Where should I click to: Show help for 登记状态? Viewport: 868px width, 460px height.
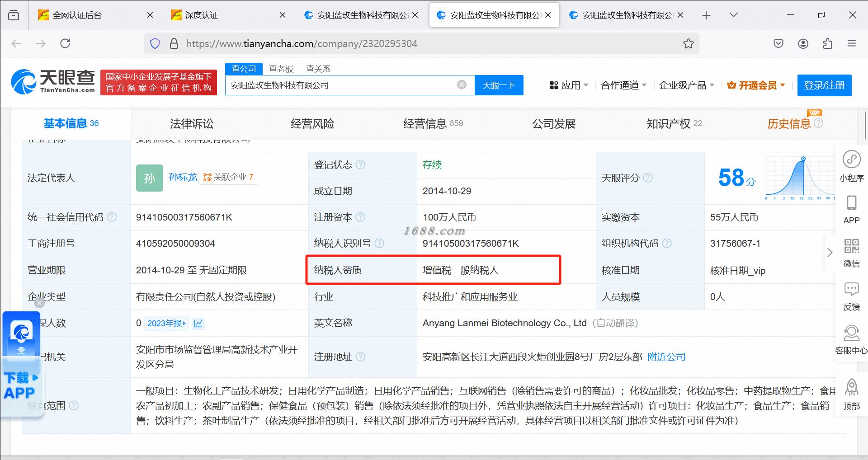pos(360,165)
